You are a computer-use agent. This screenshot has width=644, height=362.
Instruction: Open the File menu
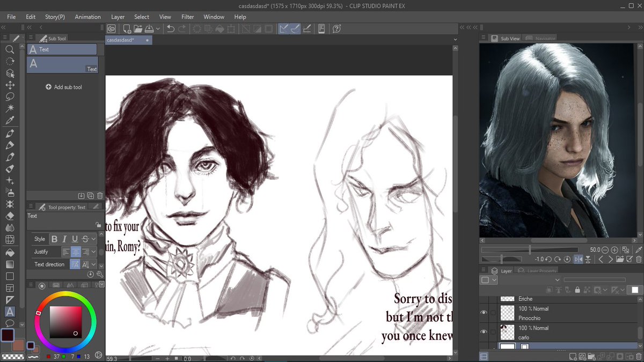point(11,17)
